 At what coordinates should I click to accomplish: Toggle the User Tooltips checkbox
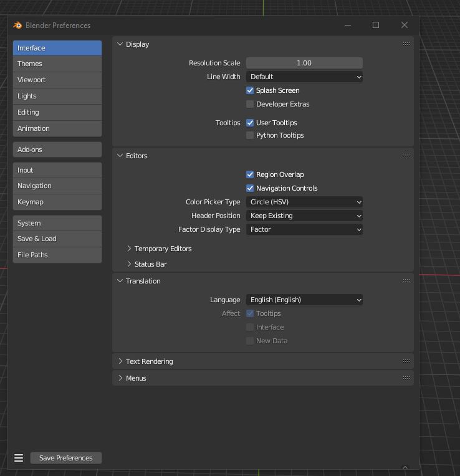click(x=250, y=123)
